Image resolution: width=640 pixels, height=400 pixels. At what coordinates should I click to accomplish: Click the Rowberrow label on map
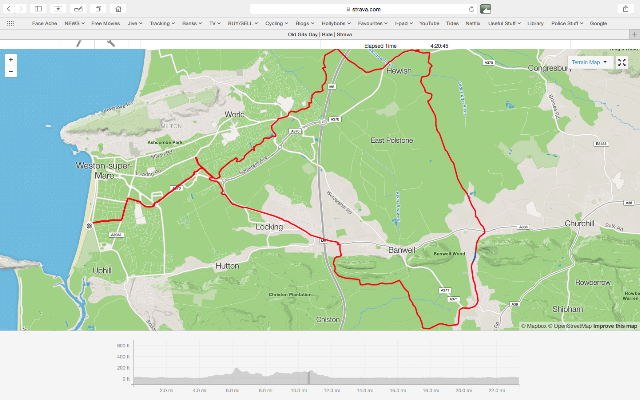[593, 282]
